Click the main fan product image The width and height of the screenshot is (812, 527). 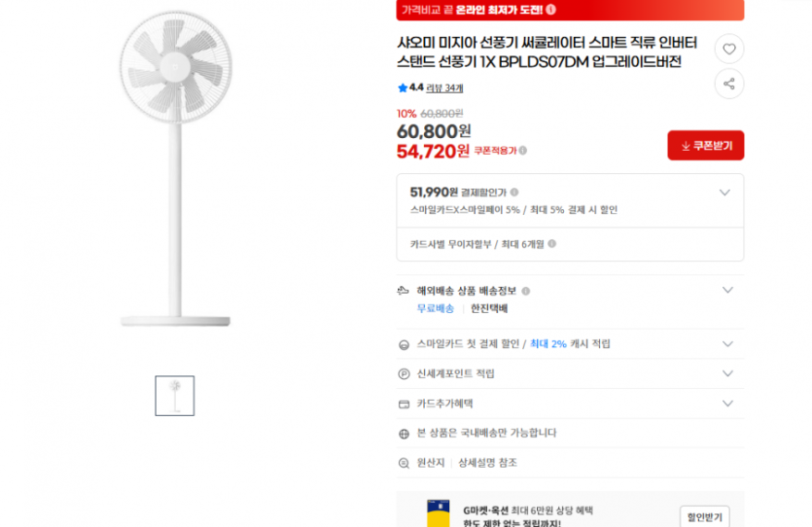180,175
